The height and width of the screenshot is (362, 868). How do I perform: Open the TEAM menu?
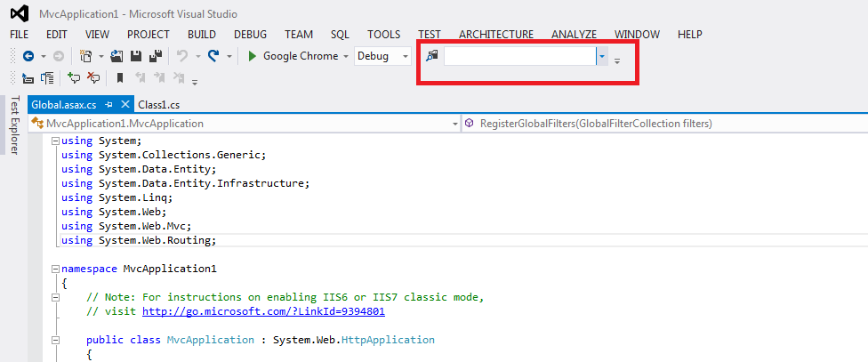click(x=299, y=35)
